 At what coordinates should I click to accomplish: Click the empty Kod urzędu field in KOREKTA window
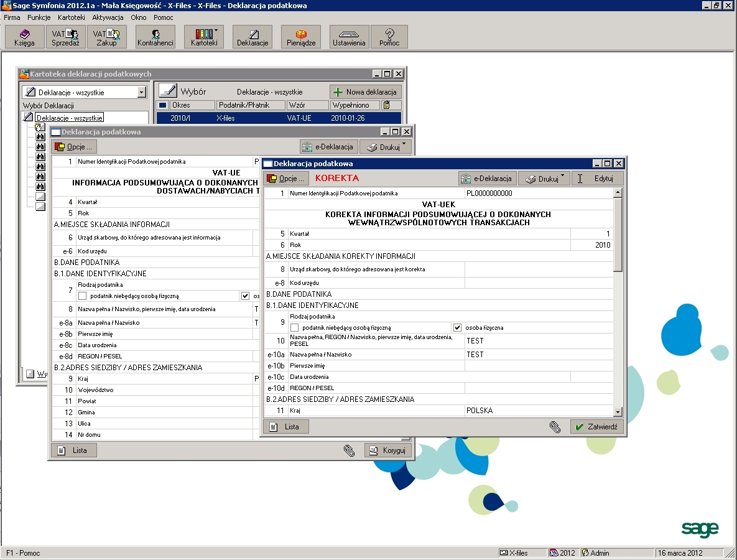pos(539,282)
